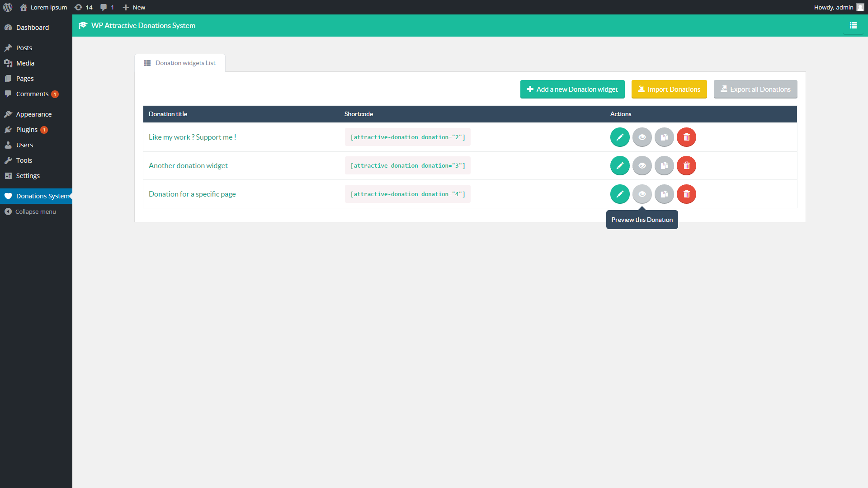Open the Howdy, admin account menu
The image size is (868, 488).
[838, 7]
